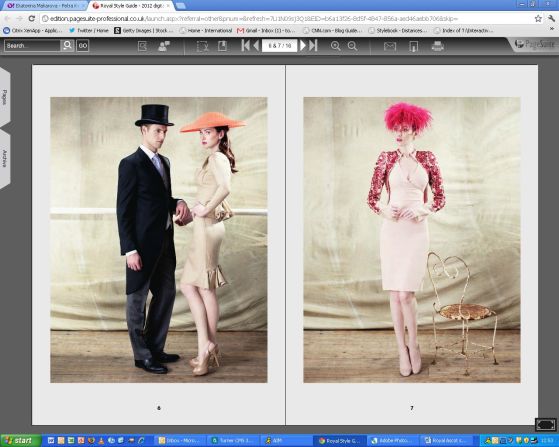
Task: Click the page 7 photo with pink hat
Action: (412, 240)
